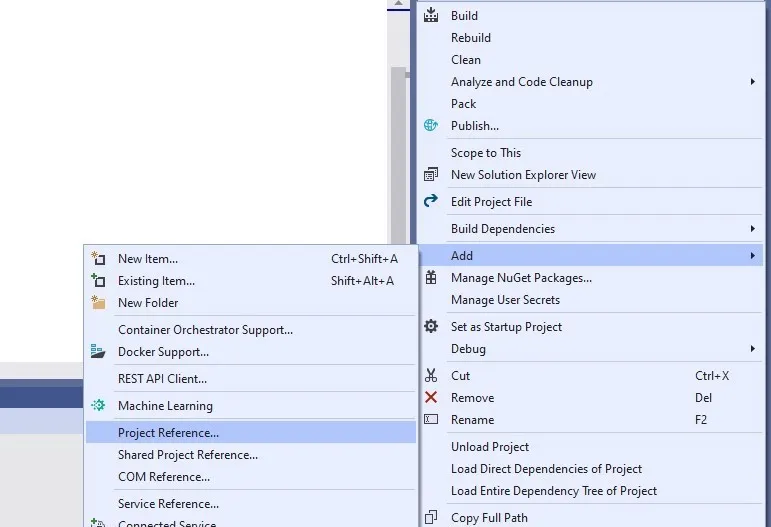Click the Machine Learning icon
Viewport: 771px width, 527px height.
tap(98, 405)
